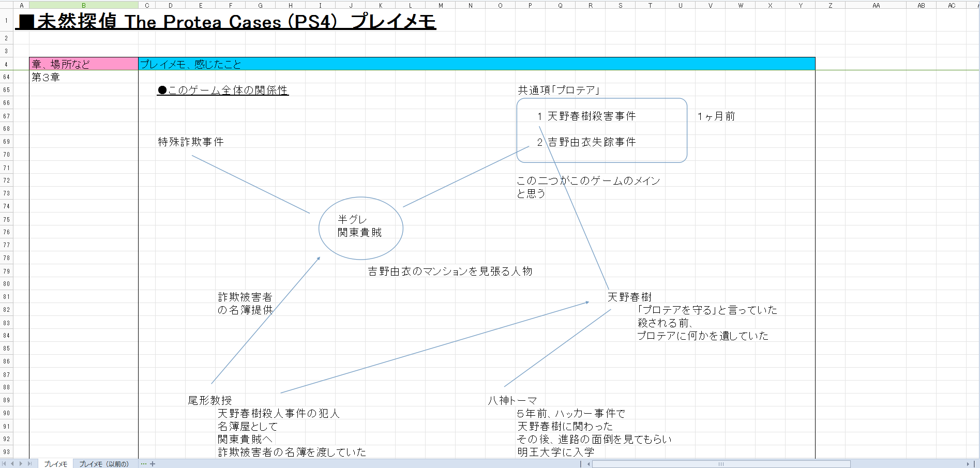This screenshot has height=468, width=980.
Task: Click previous sheet navigation arrow
Action: (12, 464)
